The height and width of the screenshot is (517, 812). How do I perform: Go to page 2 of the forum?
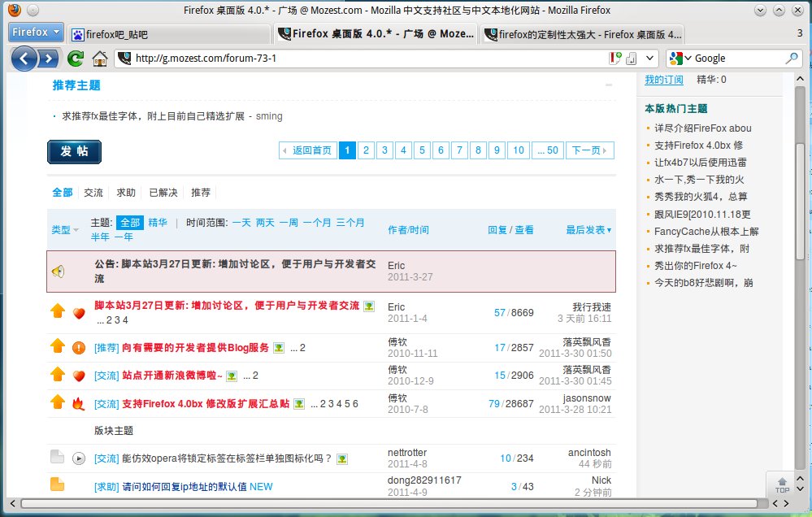tap(366, 150)
